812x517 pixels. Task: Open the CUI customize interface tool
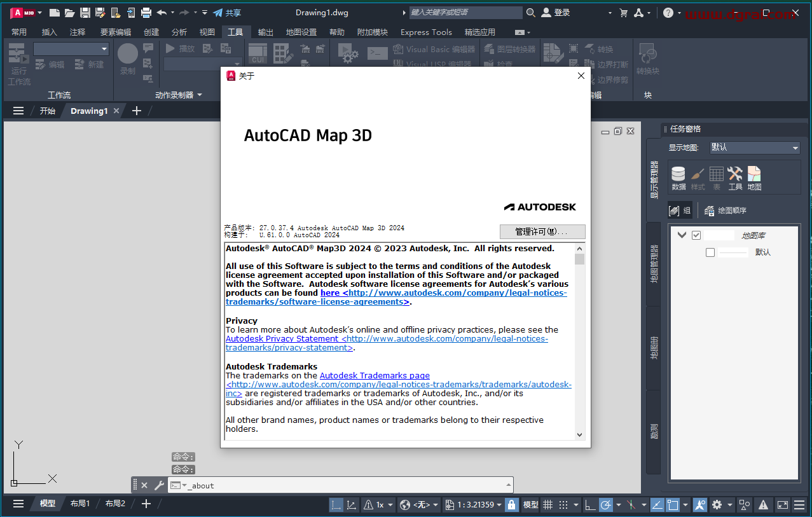coord(258,53)
